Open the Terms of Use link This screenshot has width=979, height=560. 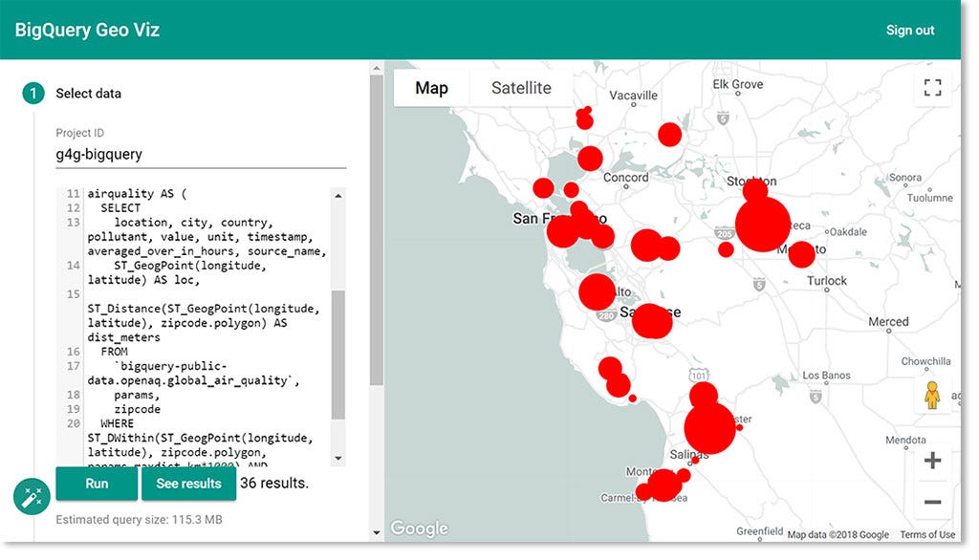click(x=926, y=534)
